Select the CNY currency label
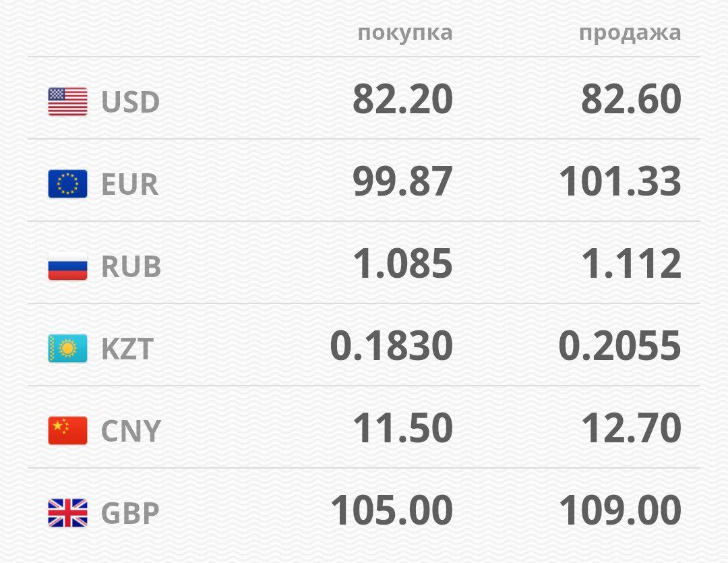The height and width of the screenshot is (563, 728). (131, 431)
